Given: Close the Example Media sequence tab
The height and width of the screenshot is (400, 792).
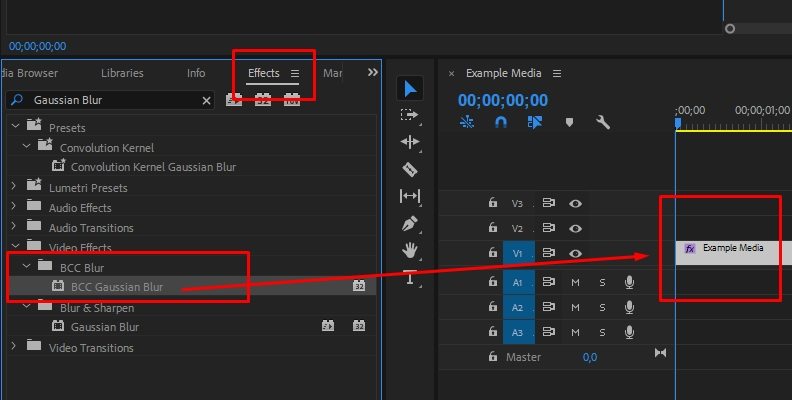Looking at the screenshot, I should point(452,74).
